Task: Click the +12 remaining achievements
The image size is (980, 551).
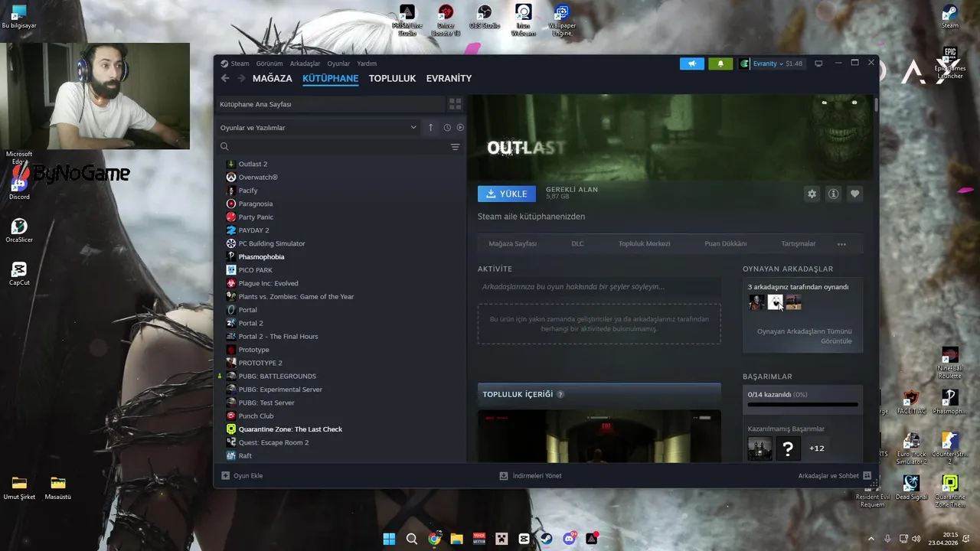Action: tap(817, 448)
